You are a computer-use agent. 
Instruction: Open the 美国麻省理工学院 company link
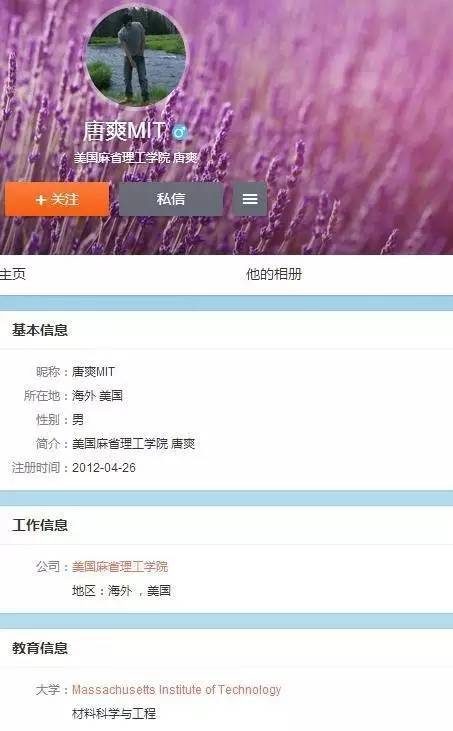point(120,566)
